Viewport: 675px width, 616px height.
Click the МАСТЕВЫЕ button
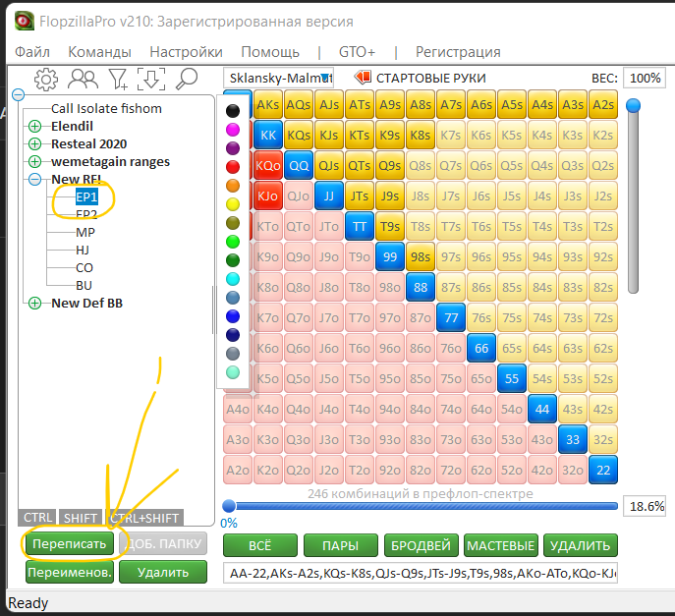500,545
